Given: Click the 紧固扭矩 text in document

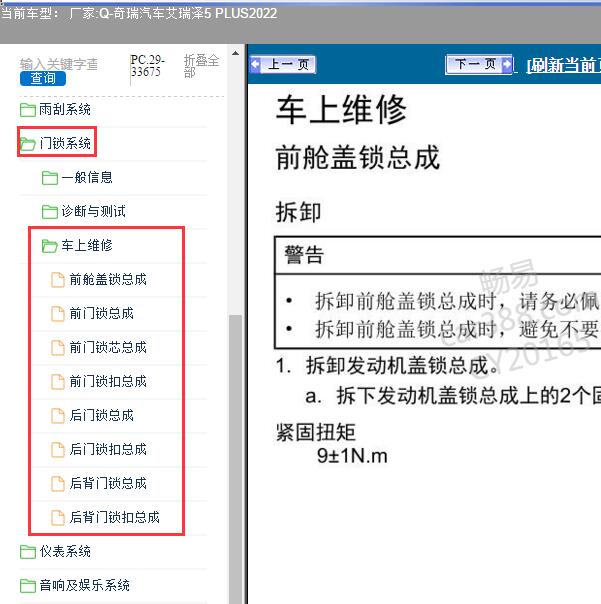Looking at the screenshot, I should pos(316,432).
